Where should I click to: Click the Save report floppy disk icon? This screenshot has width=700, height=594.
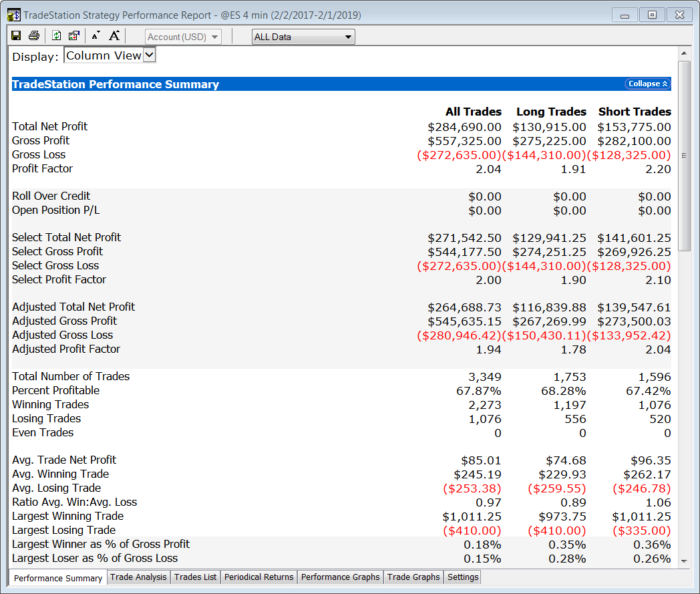(16, 35)
